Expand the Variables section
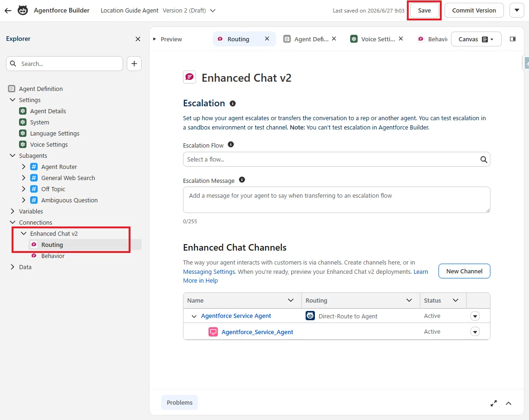 (x=13, y=211)
